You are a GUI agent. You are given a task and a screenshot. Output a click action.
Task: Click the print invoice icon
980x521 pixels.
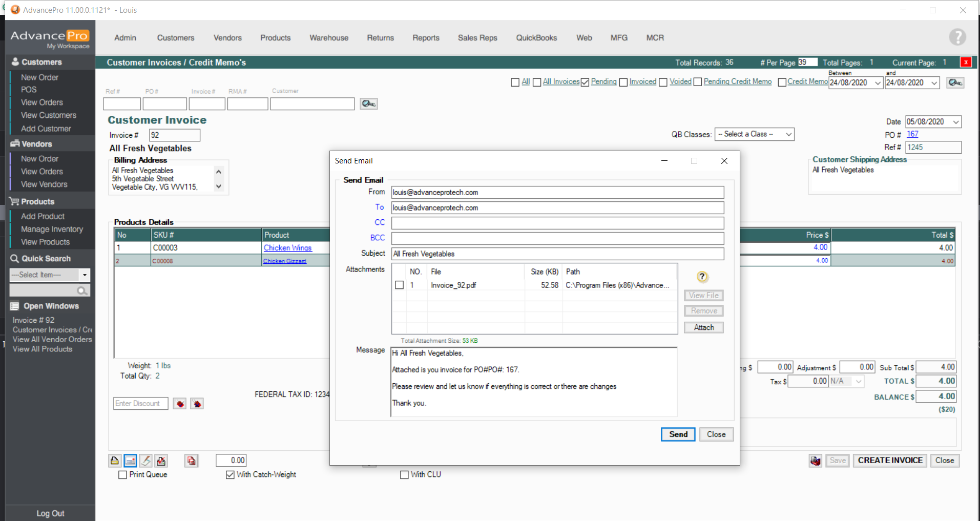[x=114, y=461]
